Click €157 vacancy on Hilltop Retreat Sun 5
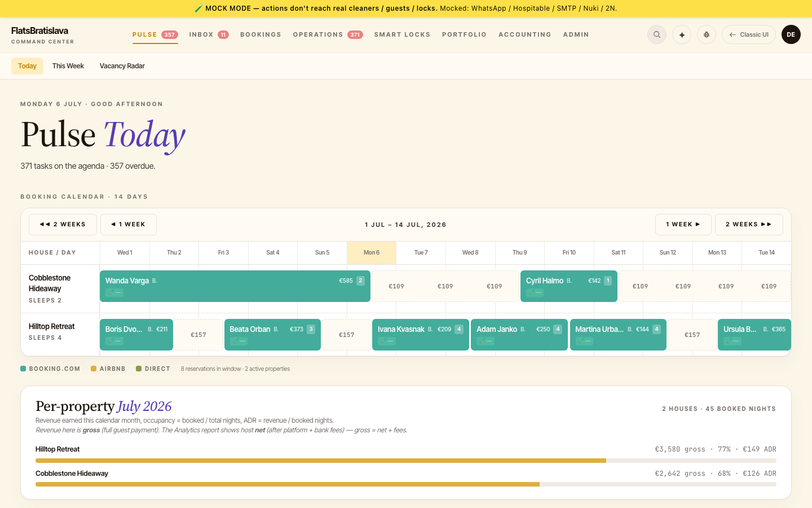 tap(347, 335)
